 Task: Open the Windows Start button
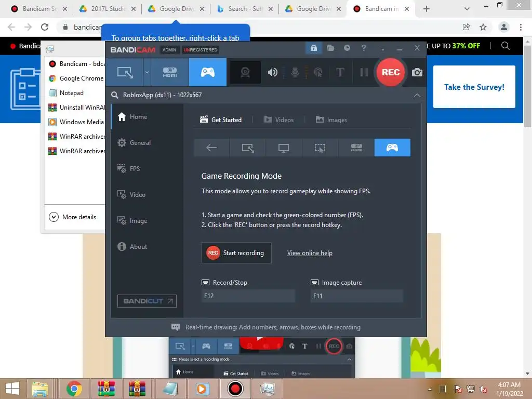click(12, 389)
